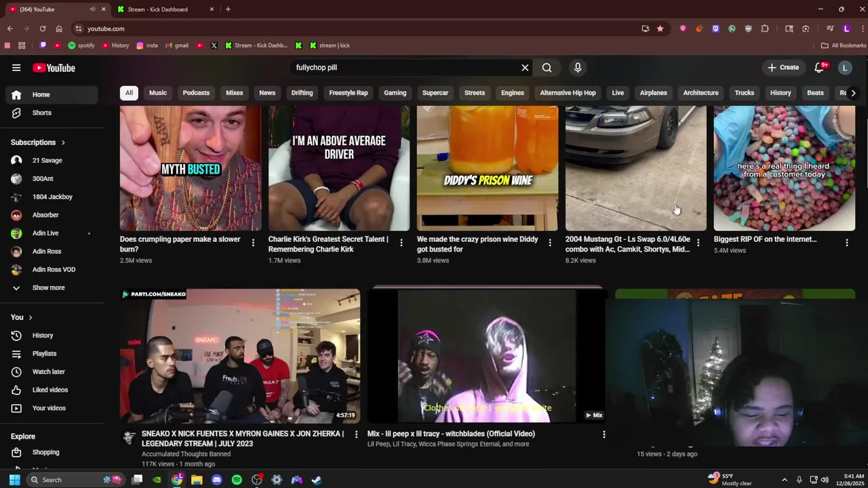868x488 pixels.
Task: Select the Music filter chip
Action: tap(158, 93)
